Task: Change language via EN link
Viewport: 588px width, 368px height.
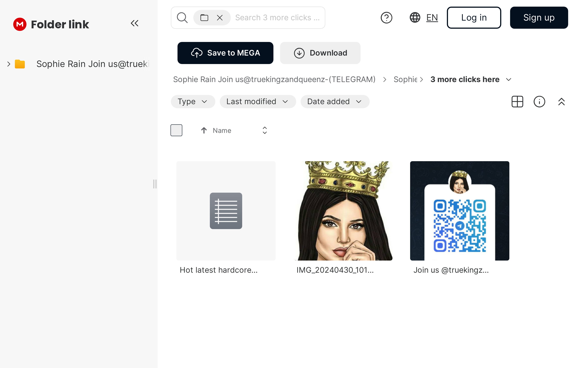Action: click(x=432, y=18)
